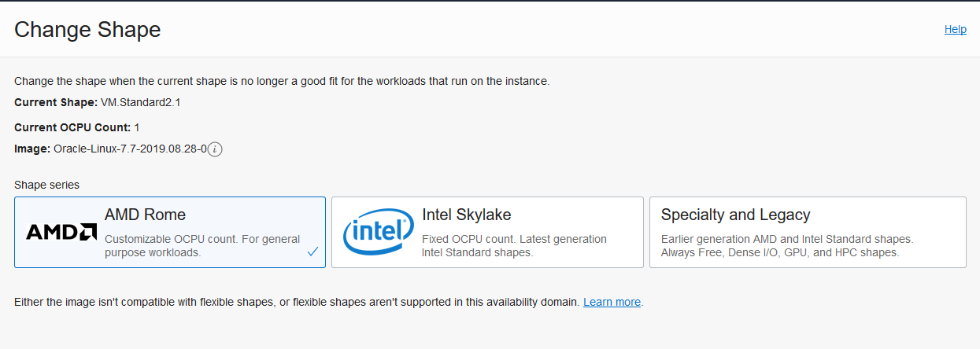The height and width of the screenshot is (349, 980).
Task: Click the VM.Standard2.1 shape value
Action: coord(141,102)
